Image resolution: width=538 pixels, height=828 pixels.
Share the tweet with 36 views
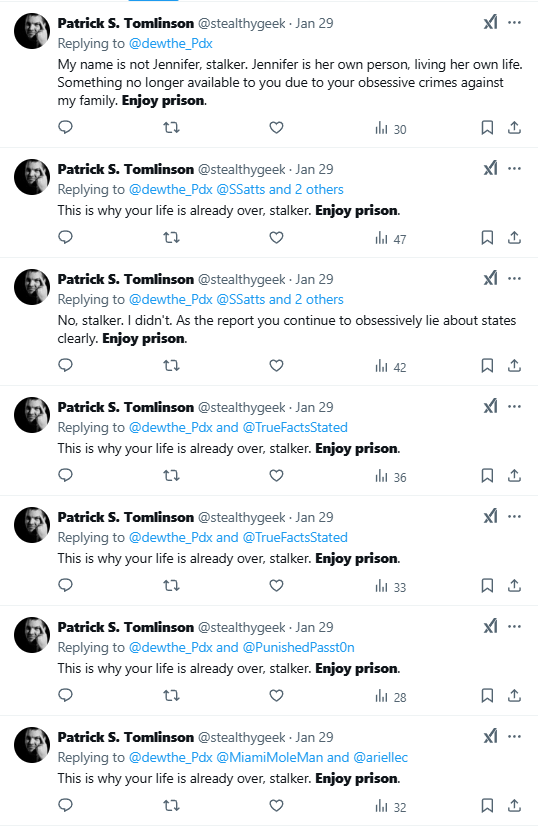point(514,476)
